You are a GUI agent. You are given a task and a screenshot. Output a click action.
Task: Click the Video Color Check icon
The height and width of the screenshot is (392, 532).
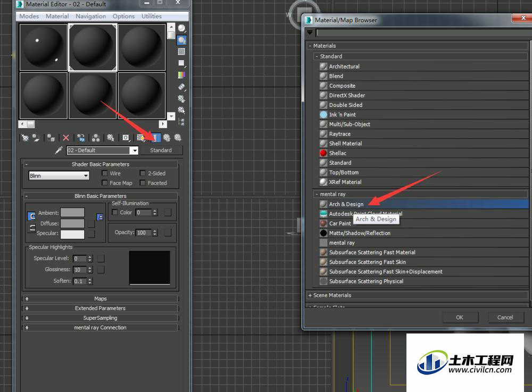(182, 75)
